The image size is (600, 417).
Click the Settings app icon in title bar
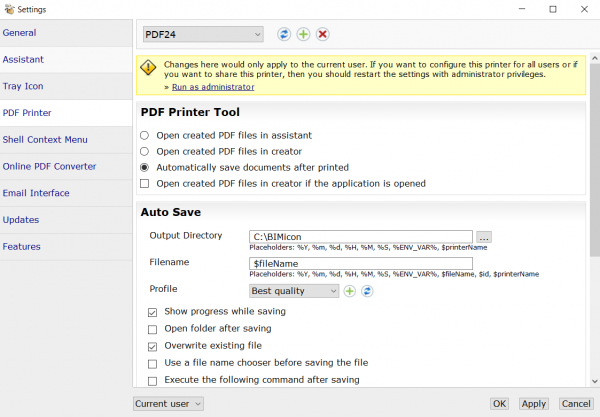(9, 9)
